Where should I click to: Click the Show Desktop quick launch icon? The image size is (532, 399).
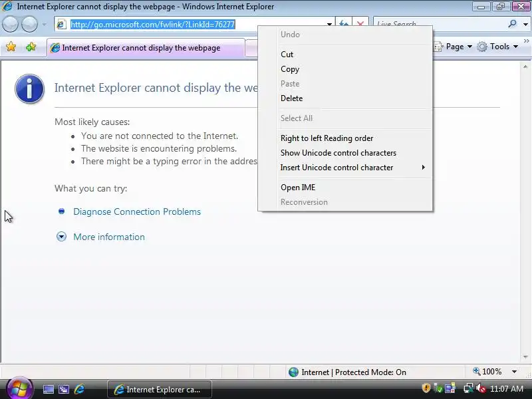48,389
